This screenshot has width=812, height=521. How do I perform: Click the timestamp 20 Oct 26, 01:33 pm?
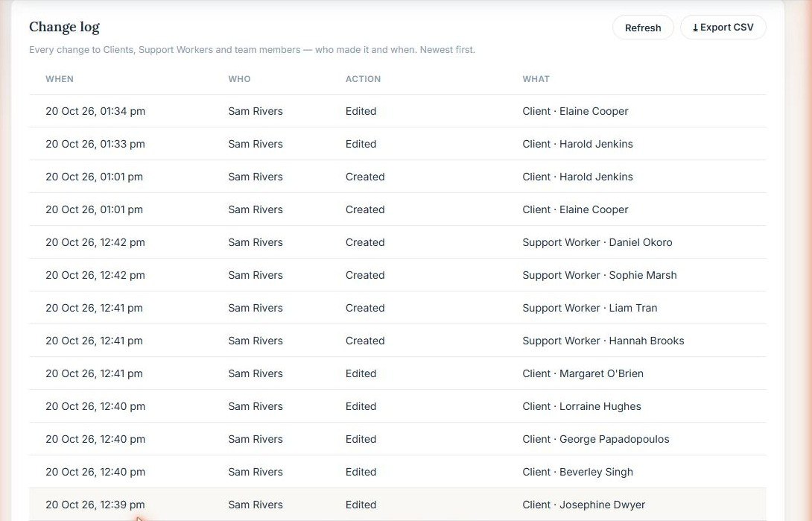point(95,144)
